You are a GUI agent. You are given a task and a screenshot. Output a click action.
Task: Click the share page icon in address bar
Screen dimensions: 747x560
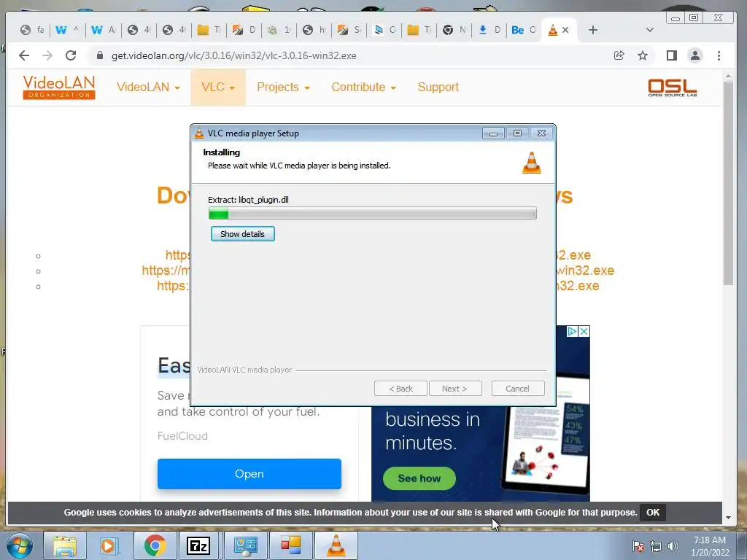pyautogui.click(x=619, y=55)
